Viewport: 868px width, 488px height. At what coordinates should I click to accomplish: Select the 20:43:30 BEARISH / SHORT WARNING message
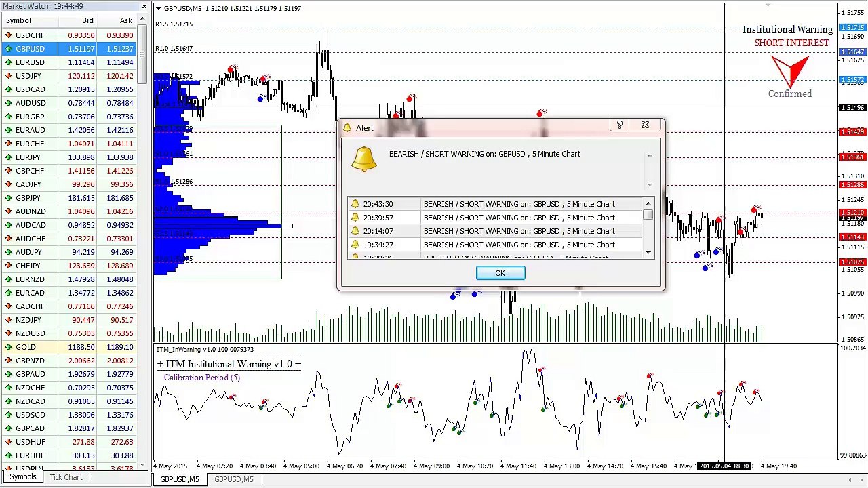point(519,204)
